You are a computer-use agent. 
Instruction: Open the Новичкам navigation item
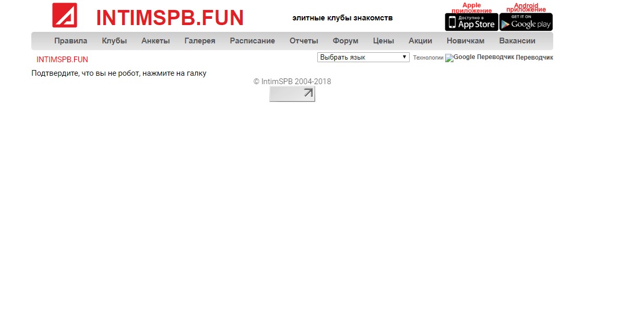pyautogui.click(x=466, y=41)
